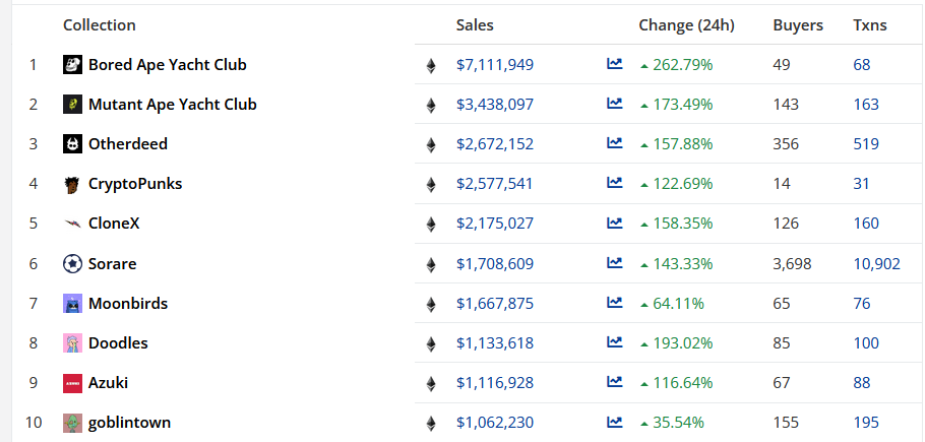Click the CryptoPunks avatar icon
The width and height of the screenshot is (925, 442).
click(x=72, y=184)
